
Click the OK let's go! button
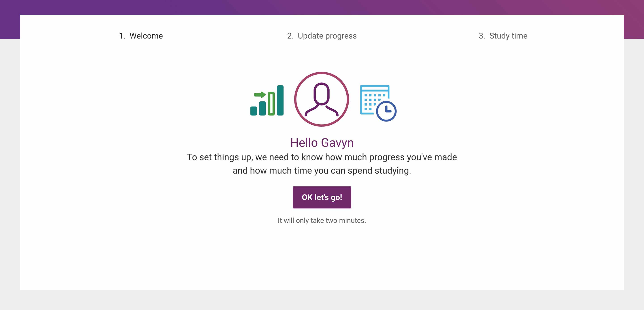(x=322, y=197)
